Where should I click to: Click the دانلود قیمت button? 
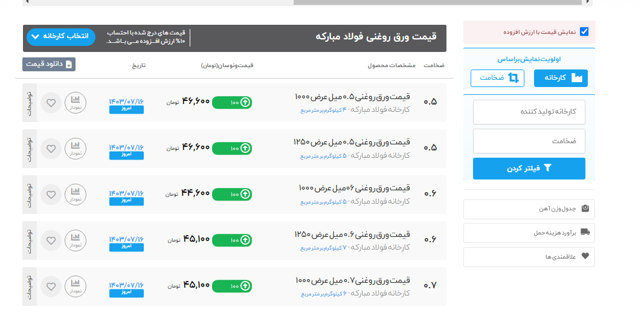pyautogui.click(x=49, y=64)
